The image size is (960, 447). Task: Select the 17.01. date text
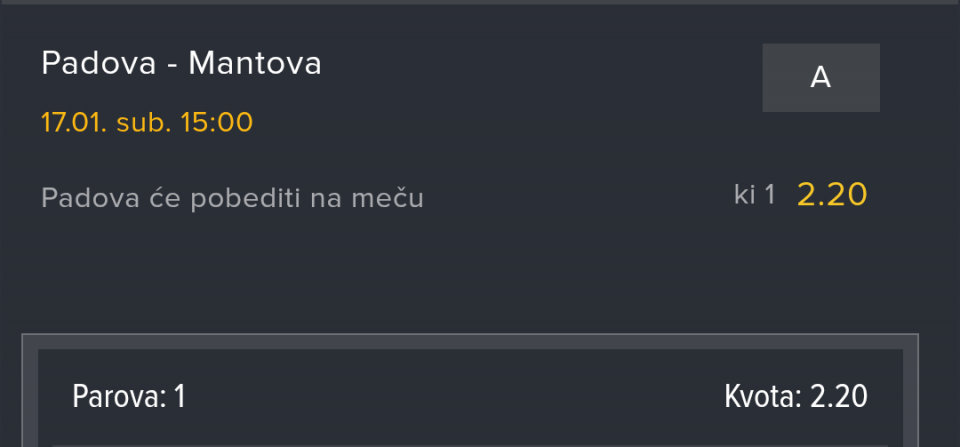point(73,123)
